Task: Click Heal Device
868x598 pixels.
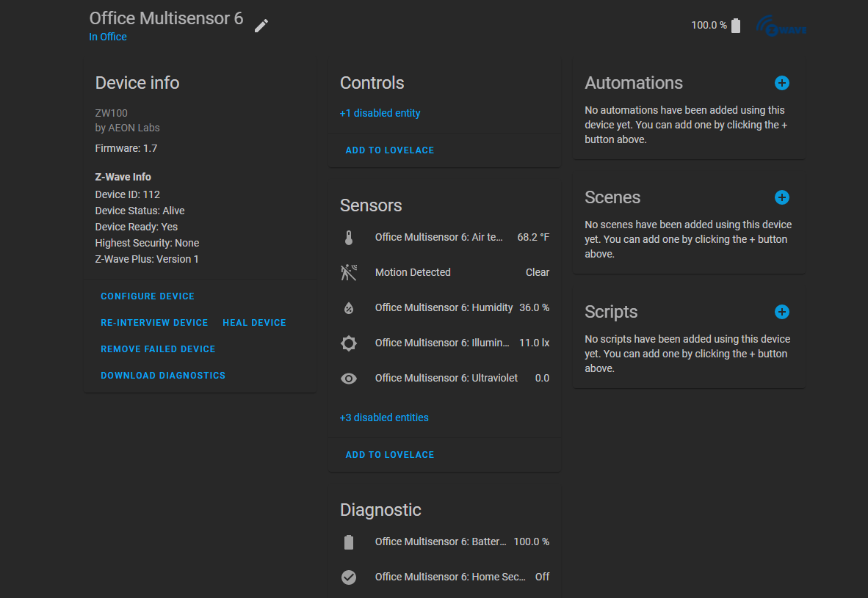Action: tap(254, 323)
